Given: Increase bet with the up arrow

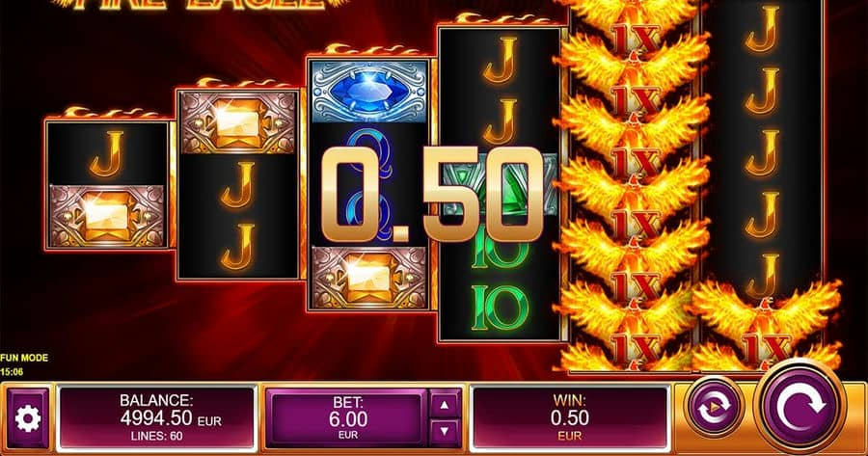Looking at the screenshot, I should click(445, 404).
